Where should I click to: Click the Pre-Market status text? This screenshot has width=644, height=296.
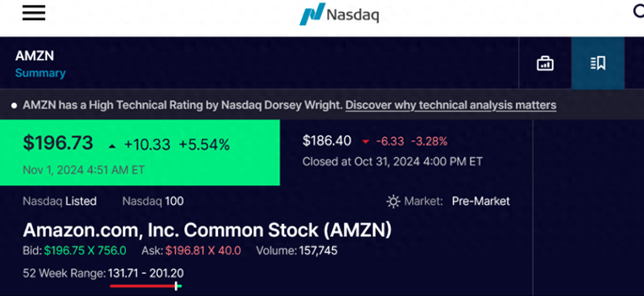481,201
